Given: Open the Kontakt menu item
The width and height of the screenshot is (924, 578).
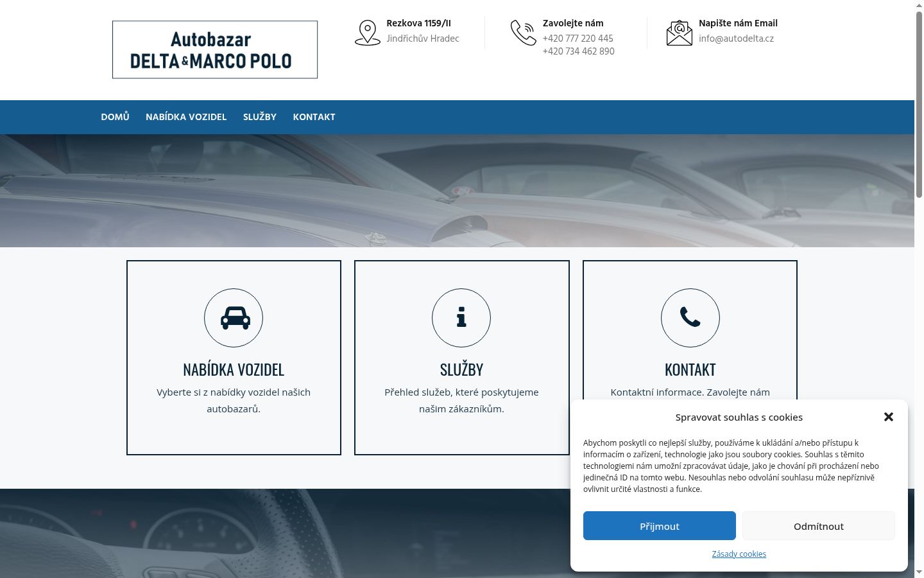Looking at the screenshot, I should pyautogui.click(x=314, y=117).
